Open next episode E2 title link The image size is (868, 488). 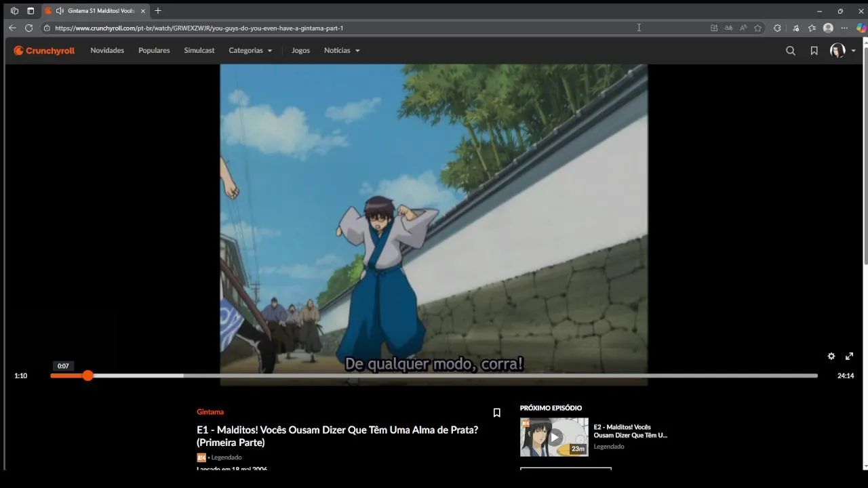click(630, 431)
